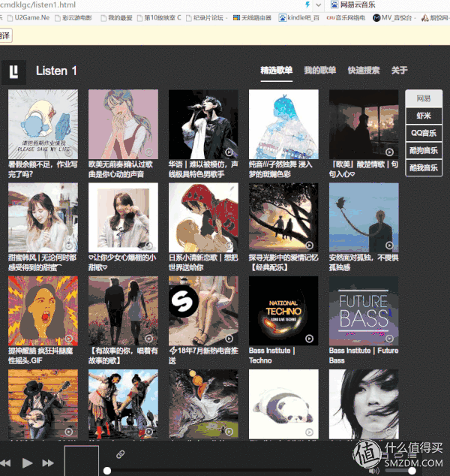Open kindle吧 bookmark

299,18
